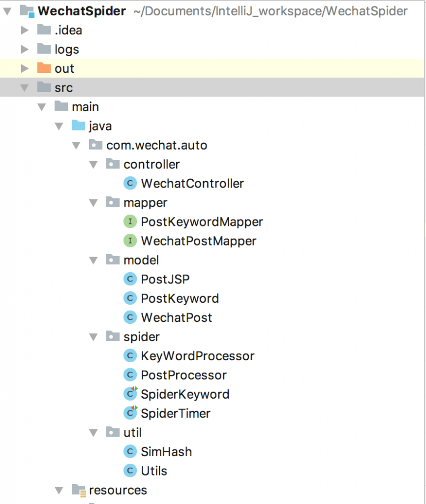Collapse the com.wechat.auto package arrow
Screen dimensions: 426x504
pyautogui.click(x=76, y=145)
